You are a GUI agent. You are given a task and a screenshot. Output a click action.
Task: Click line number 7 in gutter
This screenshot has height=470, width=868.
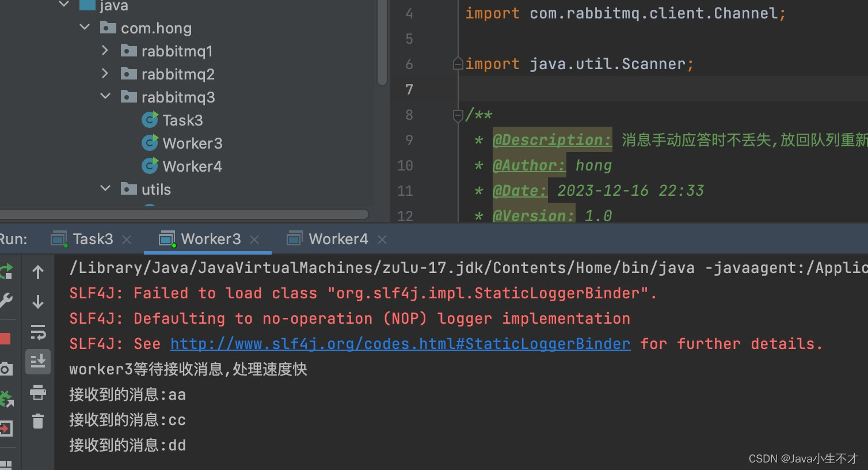[409, 89]
